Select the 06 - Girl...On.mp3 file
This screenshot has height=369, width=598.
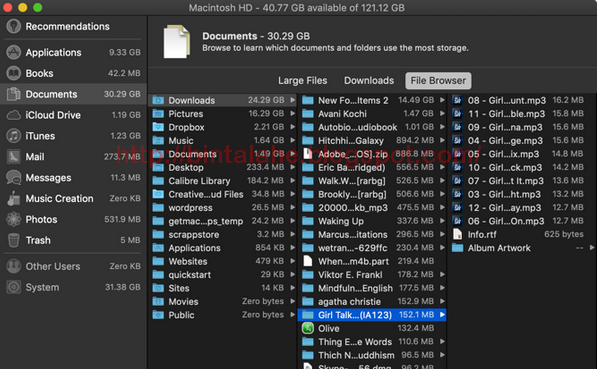(522, 221)
